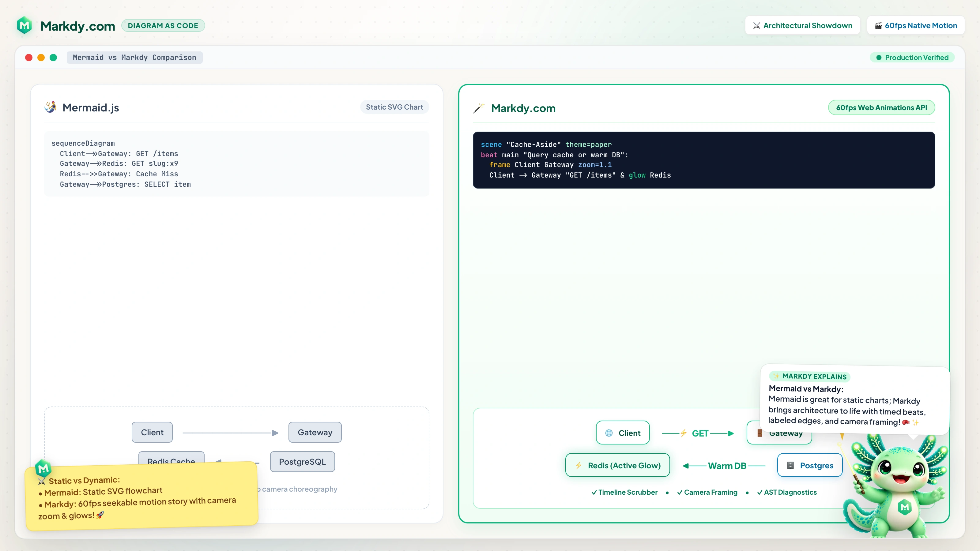
Task: Click the AST Diagnostics feature label
Action: click(787, 492)
